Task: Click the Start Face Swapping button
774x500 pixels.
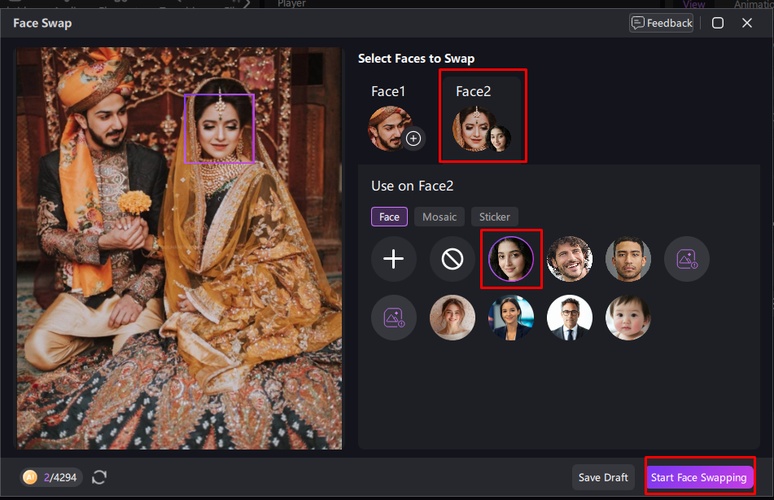Action: click(698, 477)
